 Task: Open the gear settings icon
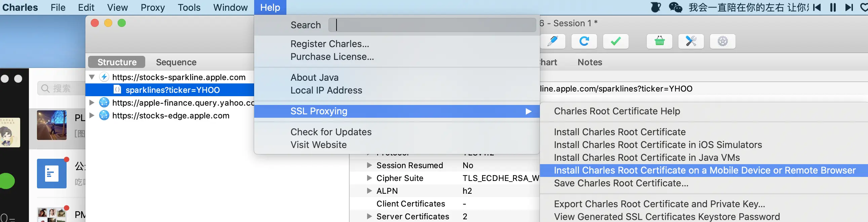(x=722, y=41)
